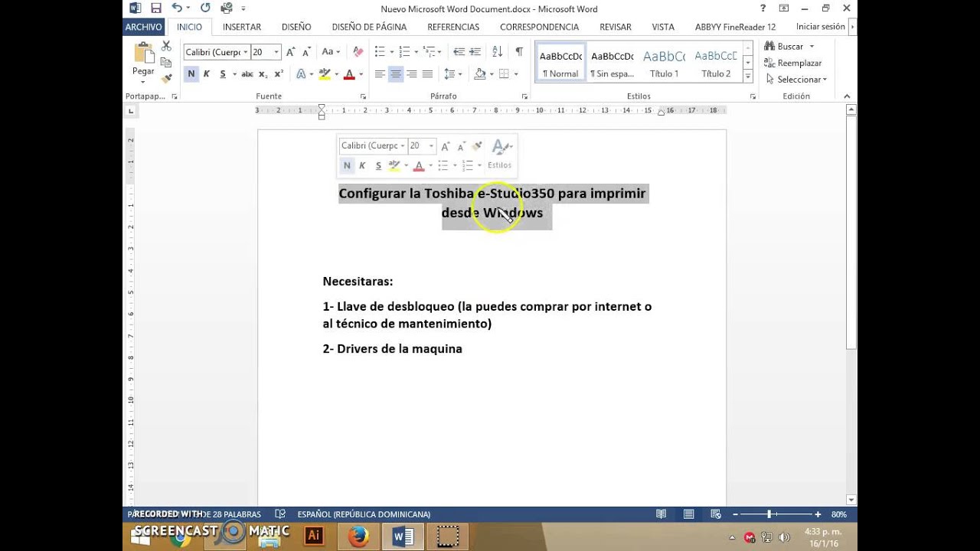Screen dimensions: 980x551
Task: Click the Save icon in quick access toolbar
Action: click(x=156, y=8)
